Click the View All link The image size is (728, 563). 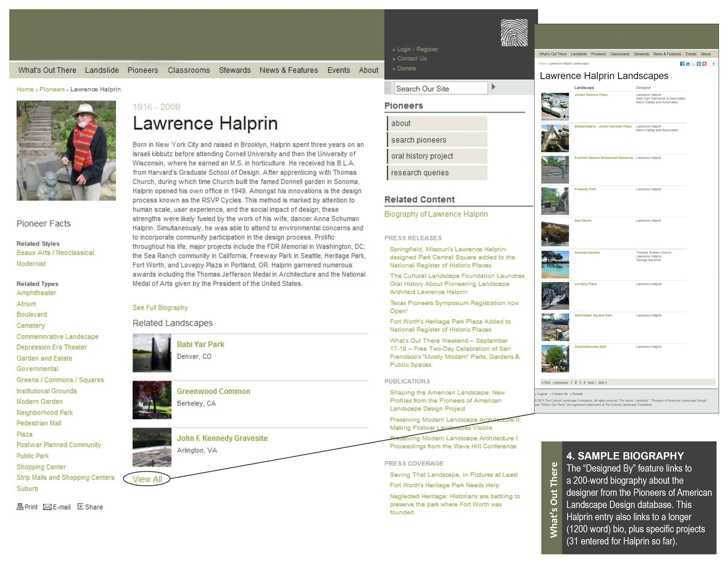147,479
